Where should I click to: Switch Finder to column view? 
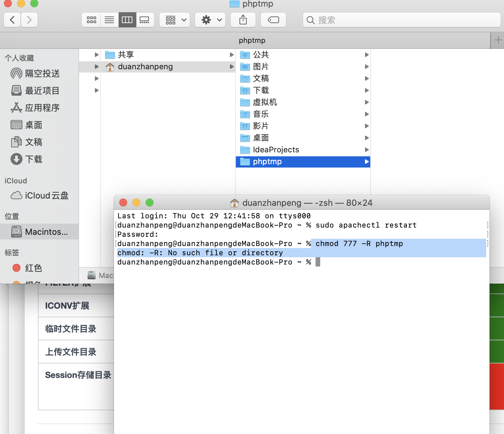tap(127, 20)
